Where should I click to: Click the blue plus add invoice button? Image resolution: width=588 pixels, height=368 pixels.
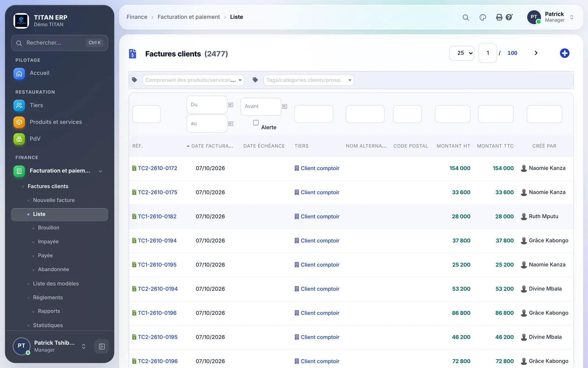(x=564, y=53)
